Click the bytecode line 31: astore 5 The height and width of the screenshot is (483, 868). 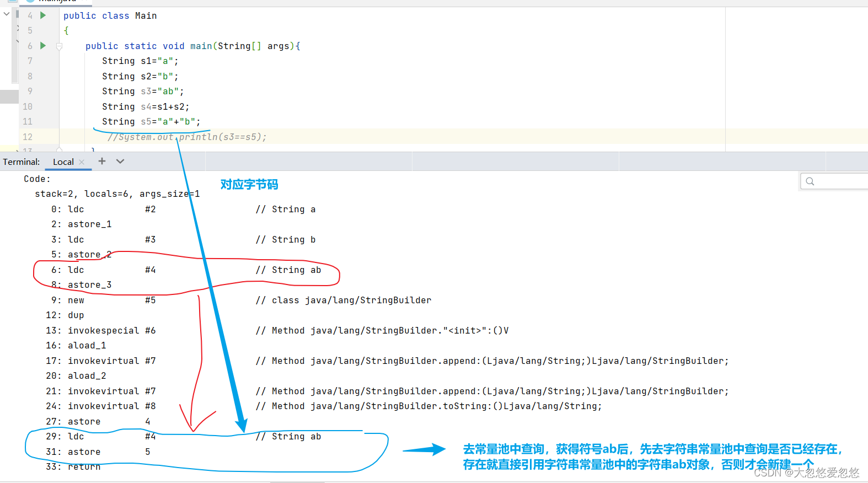click(x=98, y=452)
